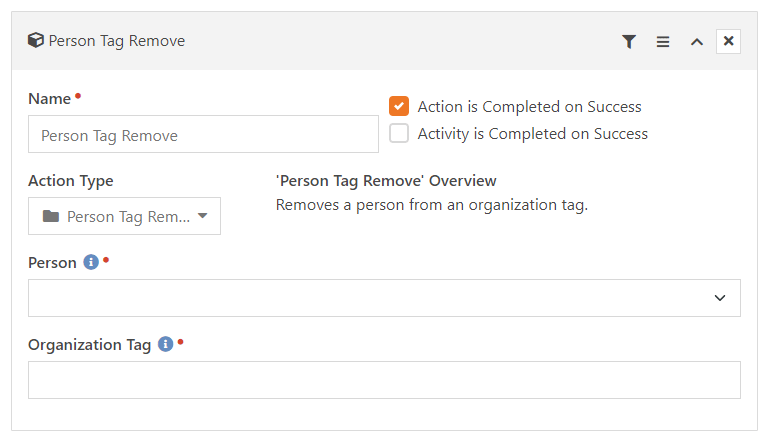Uncheck Action is Completed on Success

[399, 106]
